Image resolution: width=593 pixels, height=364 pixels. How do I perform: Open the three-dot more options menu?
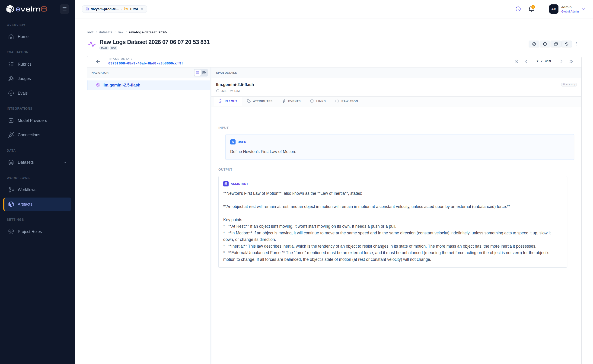[576, 44]
